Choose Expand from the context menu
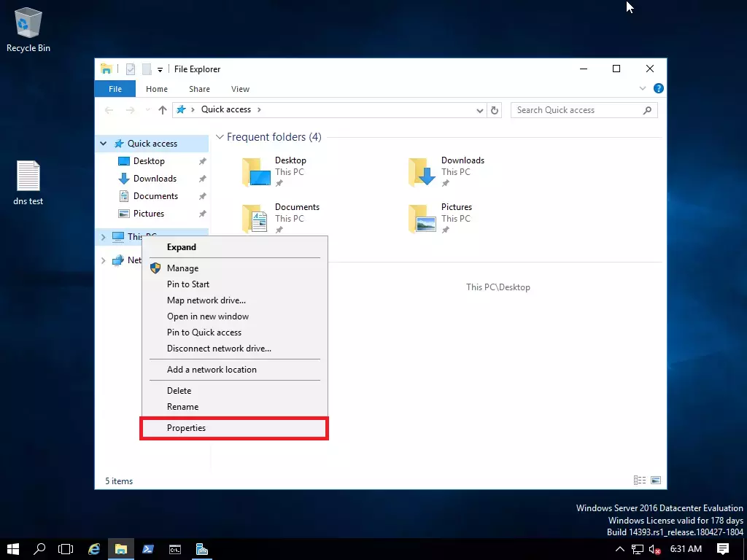The height and width of the screenshot is (560, 747). [x=234, y=247]
